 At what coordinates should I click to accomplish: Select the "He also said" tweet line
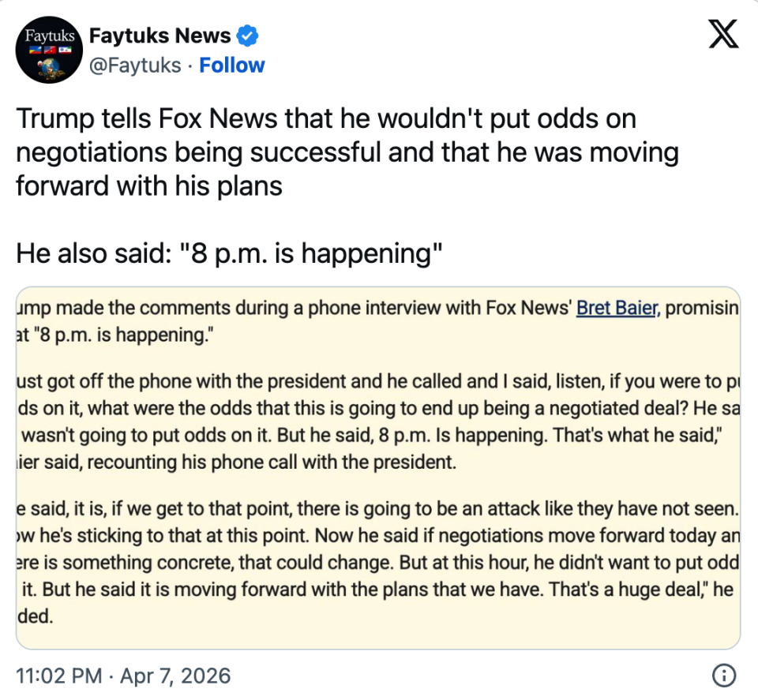228,253
